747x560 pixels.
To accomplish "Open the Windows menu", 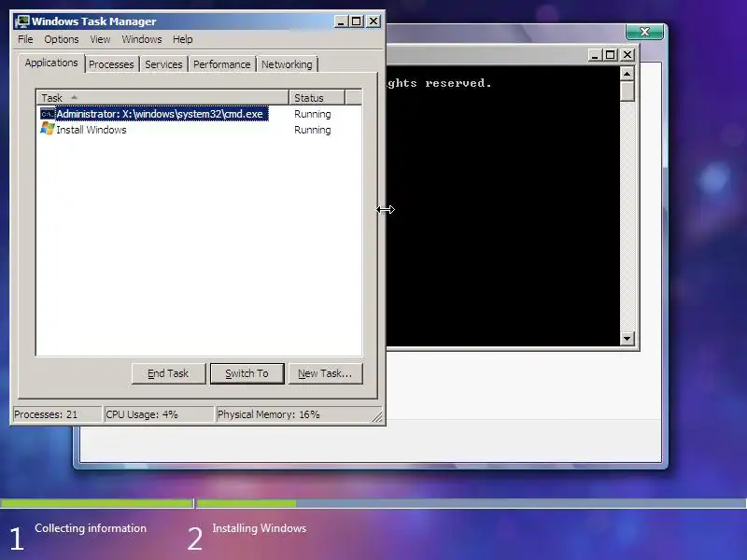I will (x=142, y=39).
